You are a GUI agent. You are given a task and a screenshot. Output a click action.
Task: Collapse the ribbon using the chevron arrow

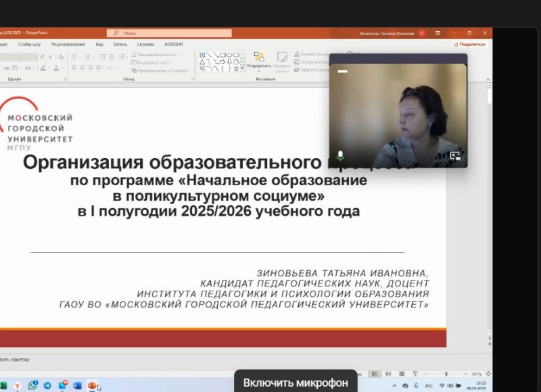pos(488,79)
